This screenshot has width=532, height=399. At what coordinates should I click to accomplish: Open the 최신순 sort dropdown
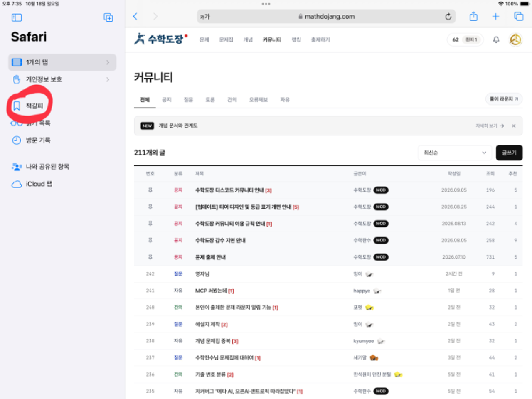coord(455,153)
